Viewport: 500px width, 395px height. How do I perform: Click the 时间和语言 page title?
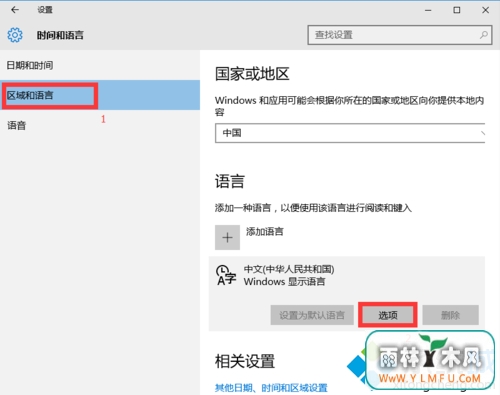(60, 35)
